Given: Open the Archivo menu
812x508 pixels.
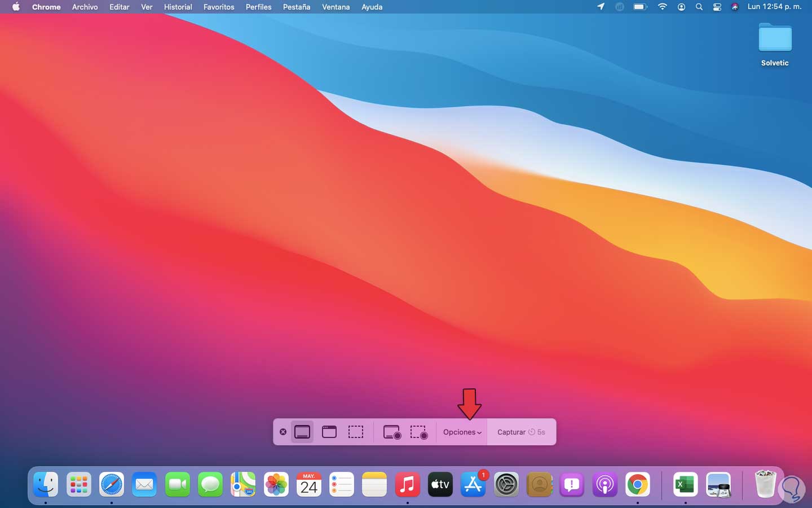Looking at the screenshot, I should click(85, 7).
